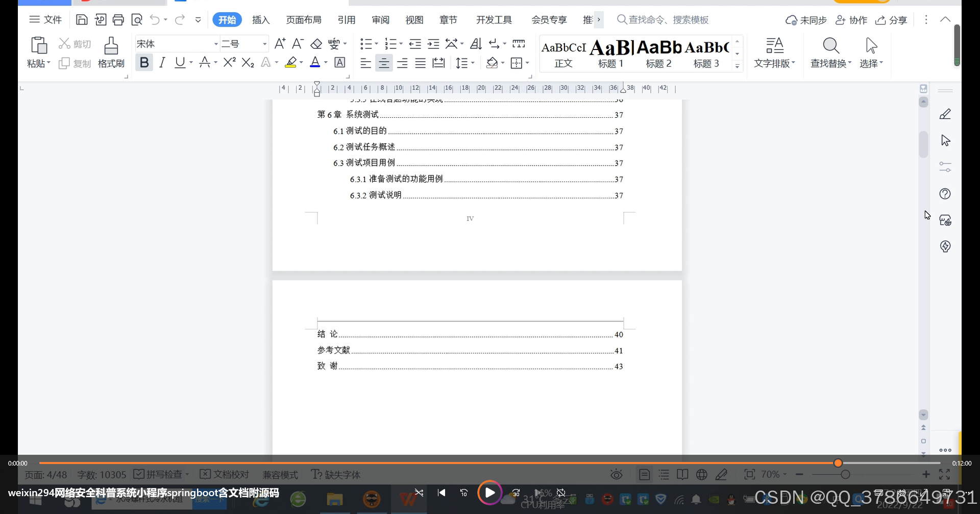Toggle Underline formatting
This screenshot has width=980, height=514.
tap(180, 63)
